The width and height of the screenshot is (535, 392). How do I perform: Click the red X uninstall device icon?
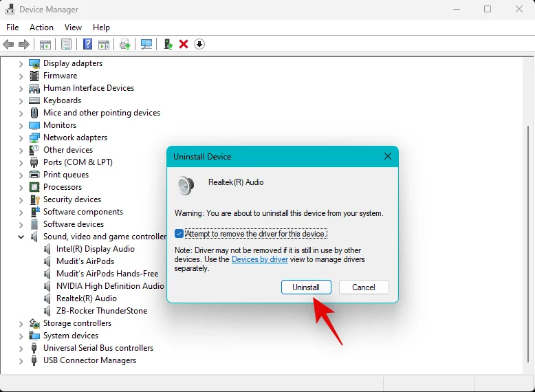pyautogui.click(x=184, y=44)
